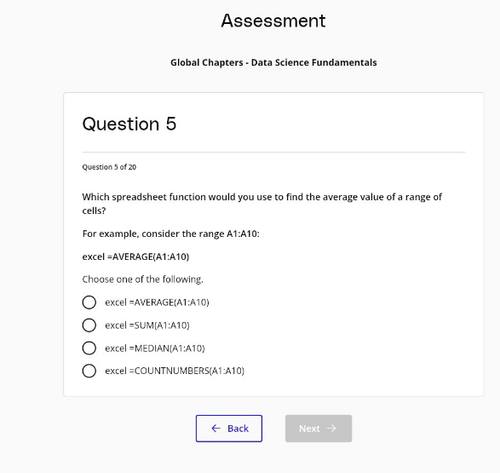Click the Assessment page heading

pyautogui.click(x=273, y=21)
